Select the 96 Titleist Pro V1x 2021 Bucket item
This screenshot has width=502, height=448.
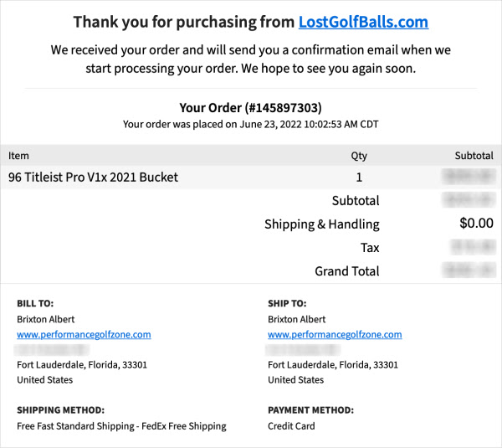point(93,178)
